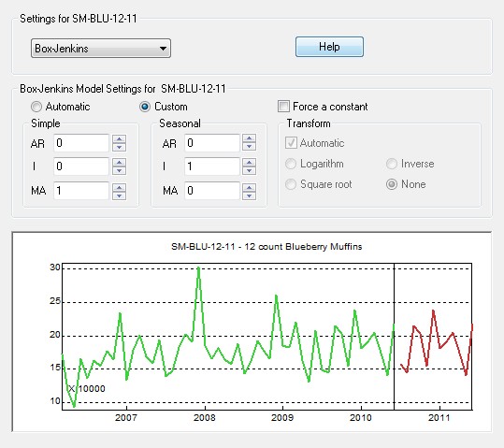Increase Seasonal MA with up arrow
Viewport: 504px width, 448px height.
pyautogui.click(x=250, y=186)
